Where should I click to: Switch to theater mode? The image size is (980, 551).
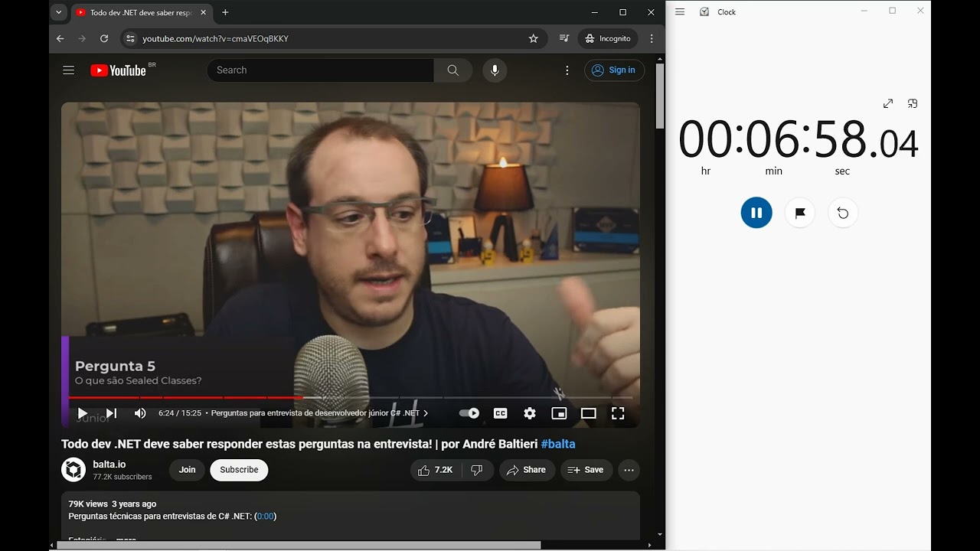point(588,413)
